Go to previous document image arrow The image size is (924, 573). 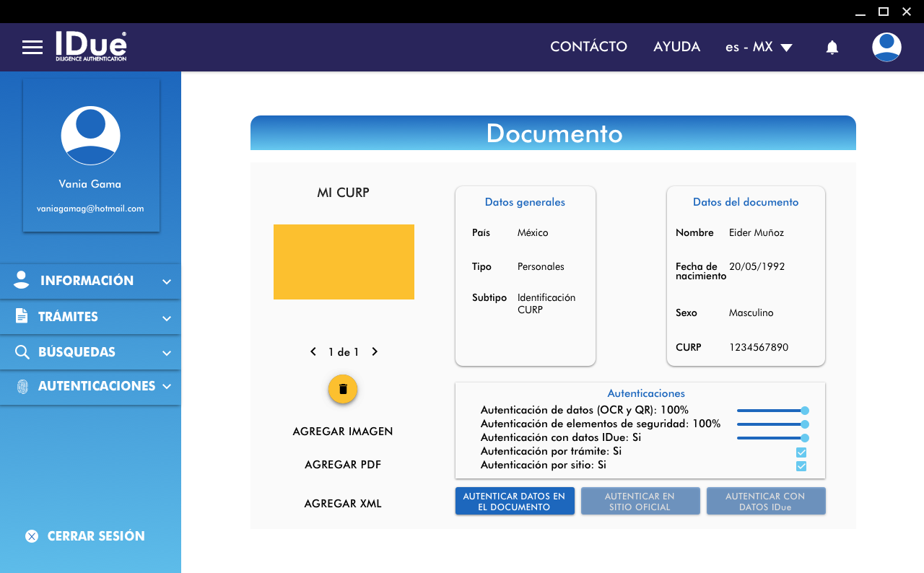313,352
